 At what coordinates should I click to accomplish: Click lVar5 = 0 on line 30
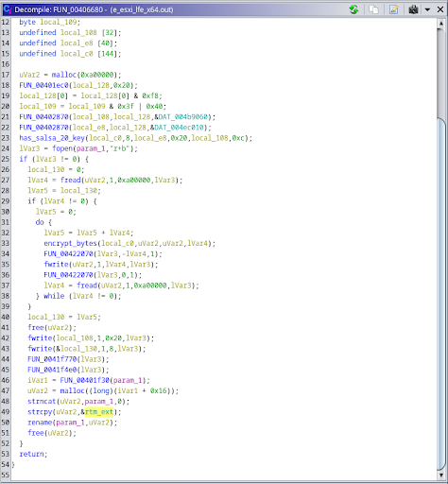(x=56, y=212)
